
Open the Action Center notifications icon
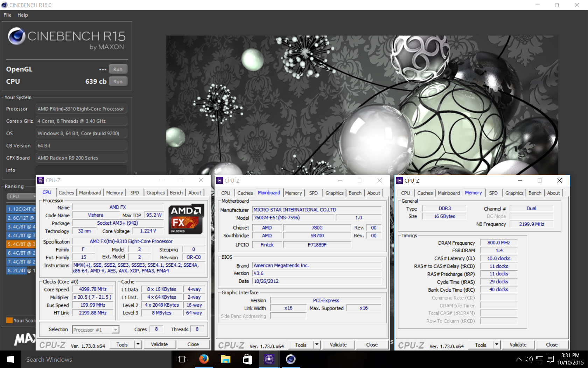point(550,359)
